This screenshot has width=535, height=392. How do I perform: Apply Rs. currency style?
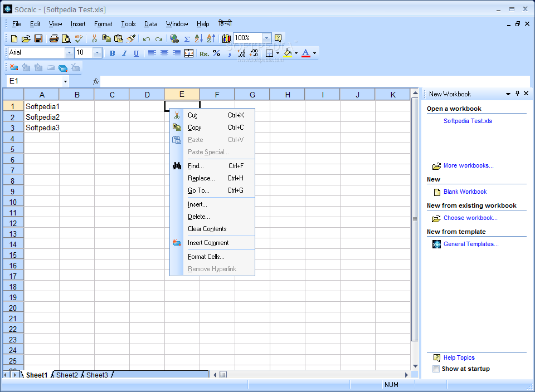tap(205, 53)
